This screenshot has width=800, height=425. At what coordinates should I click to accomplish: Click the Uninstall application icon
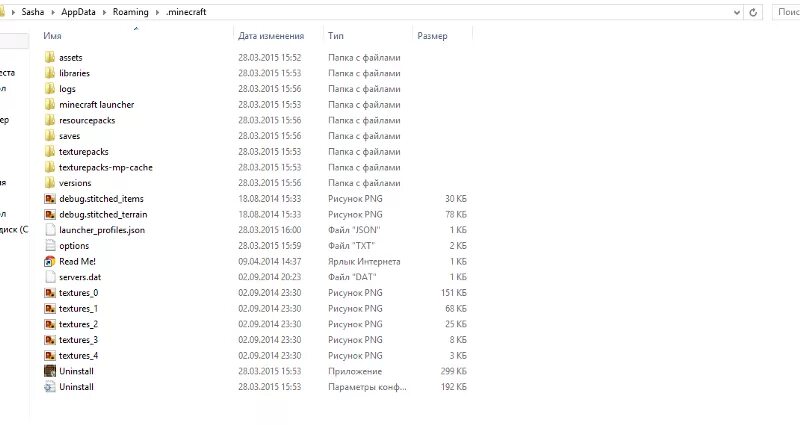(49, 371)
